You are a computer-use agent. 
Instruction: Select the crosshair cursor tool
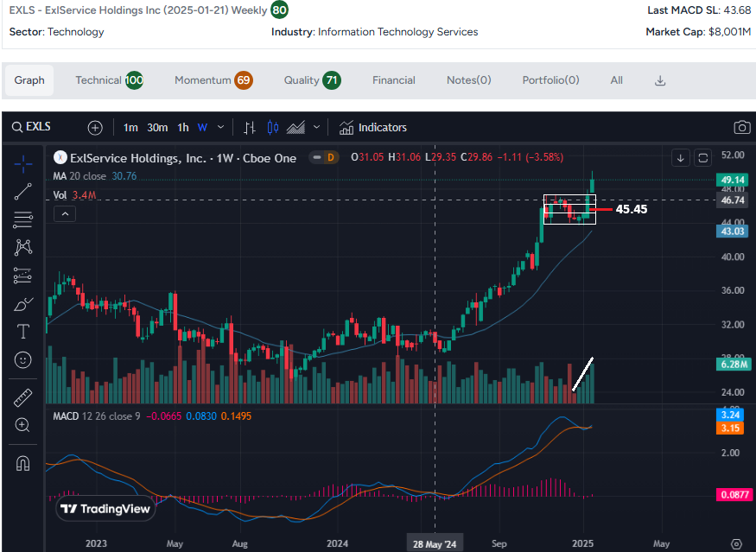[23, 163]
